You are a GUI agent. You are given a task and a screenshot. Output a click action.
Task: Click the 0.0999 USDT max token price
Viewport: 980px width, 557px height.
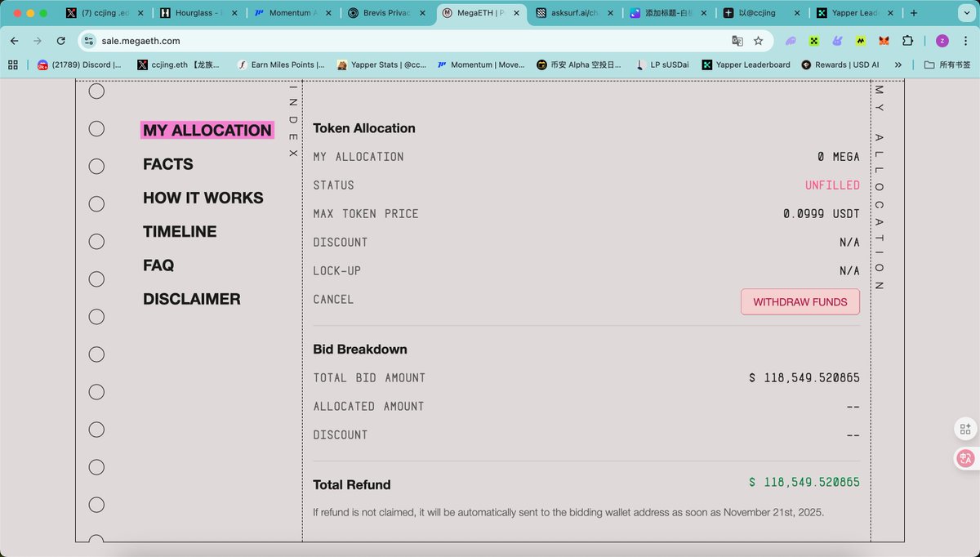coord(822,214)
